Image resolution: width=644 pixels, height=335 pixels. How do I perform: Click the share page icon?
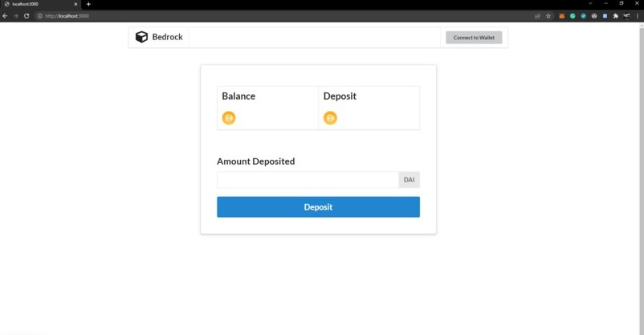click(537, 16)
